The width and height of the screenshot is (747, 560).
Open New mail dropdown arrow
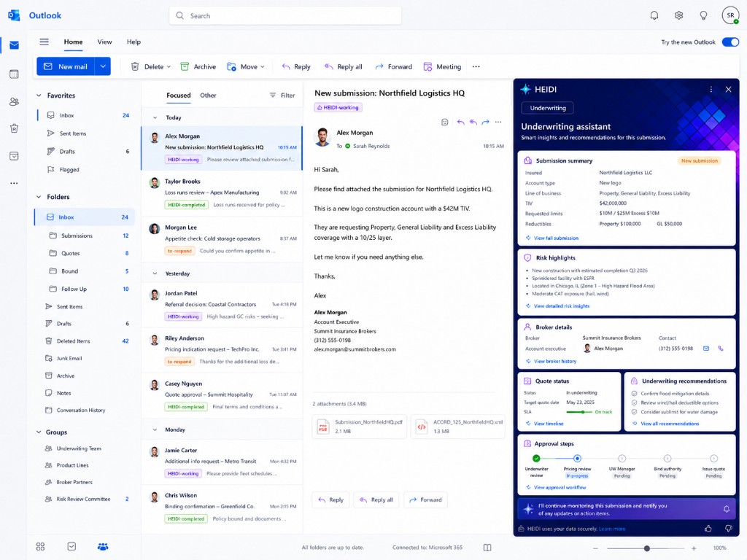[103, 66]
